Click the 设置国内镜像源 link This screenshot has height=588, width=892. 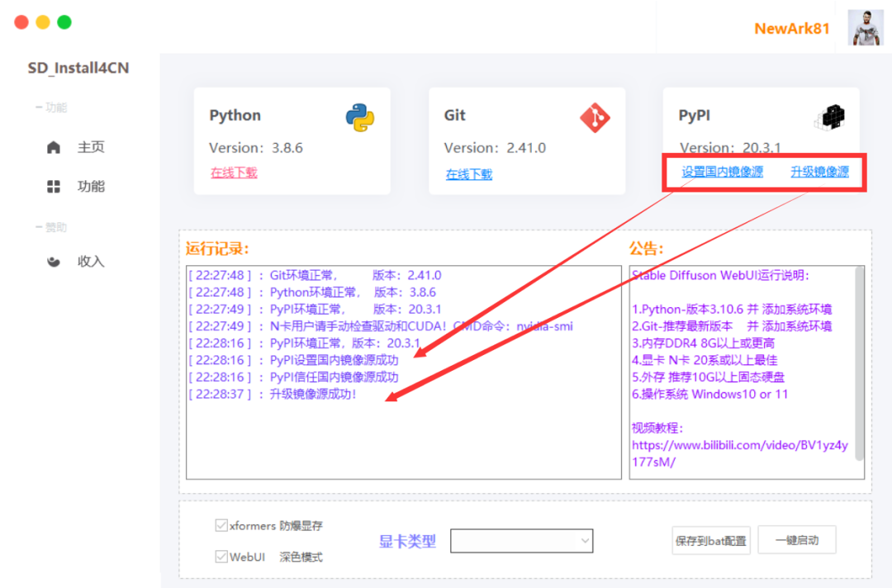[723, 172]
